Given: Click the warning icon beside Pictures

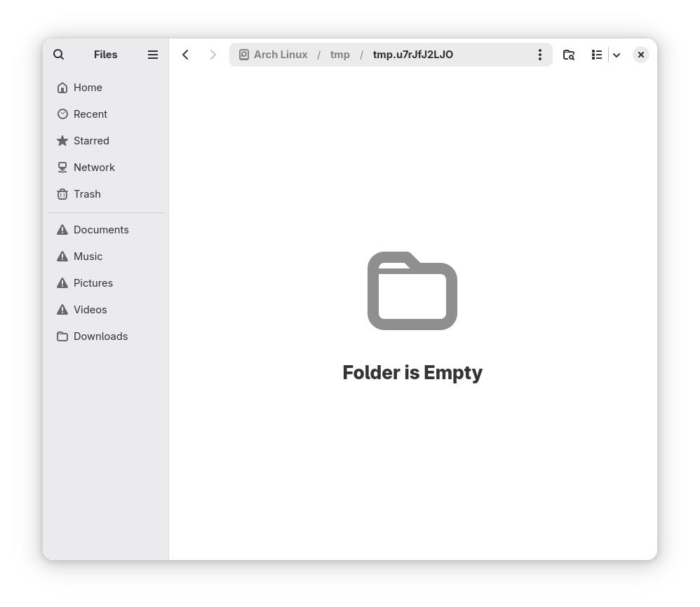Looking at the screenshot, I should pyautogui.click(x=62, y=283).
